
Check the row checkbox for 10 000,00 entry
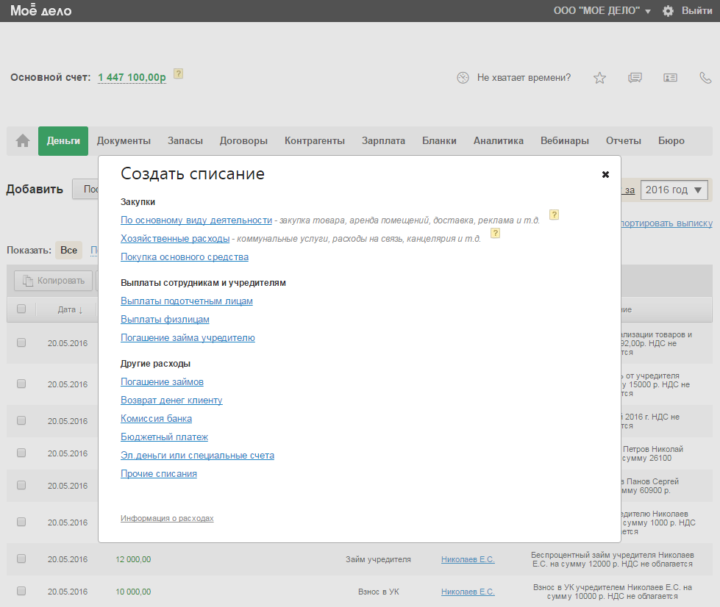pyautogui.click(x=21, y=590)
